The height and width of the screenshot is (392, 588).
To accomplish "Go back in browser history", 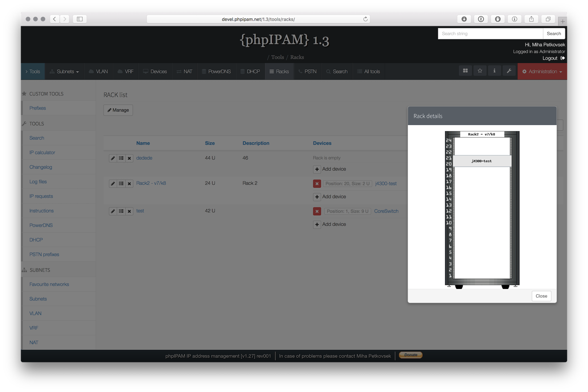I will [54, 19].
